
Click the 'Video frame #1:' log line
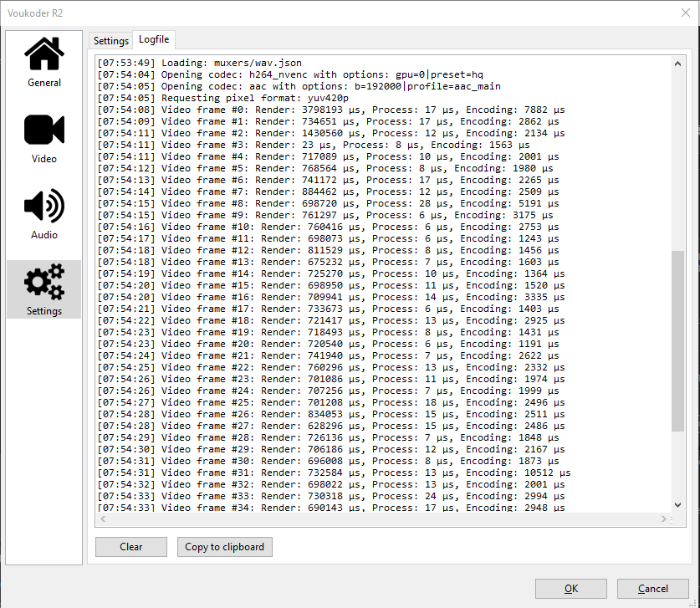[328, 121]
